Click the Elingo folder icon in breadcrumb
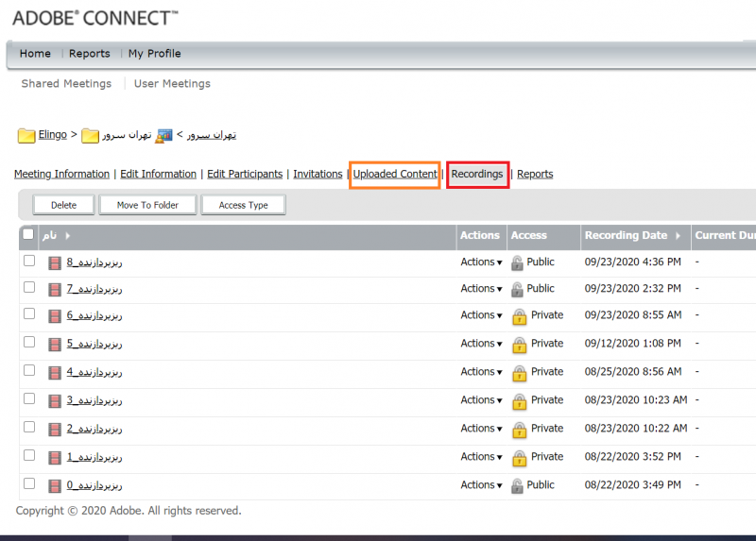The width and height of the screenshot is (756, 541). tap(26, 136)
